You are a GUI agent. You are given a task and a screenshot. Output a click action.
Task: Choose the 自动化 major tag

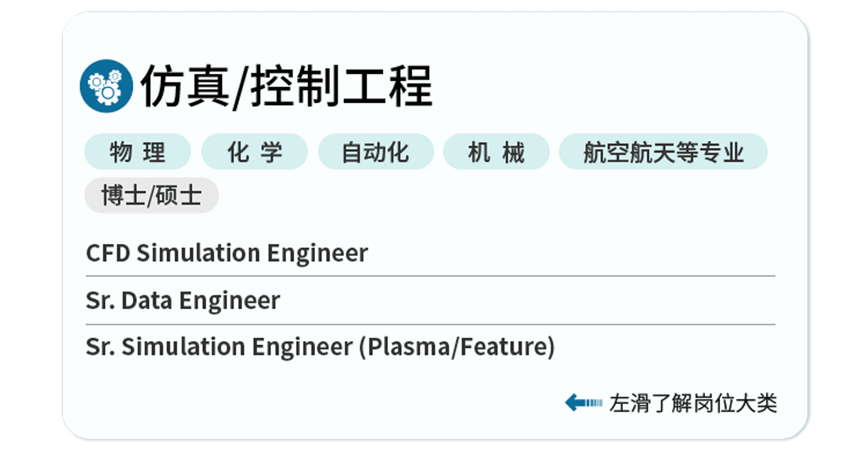376,152
